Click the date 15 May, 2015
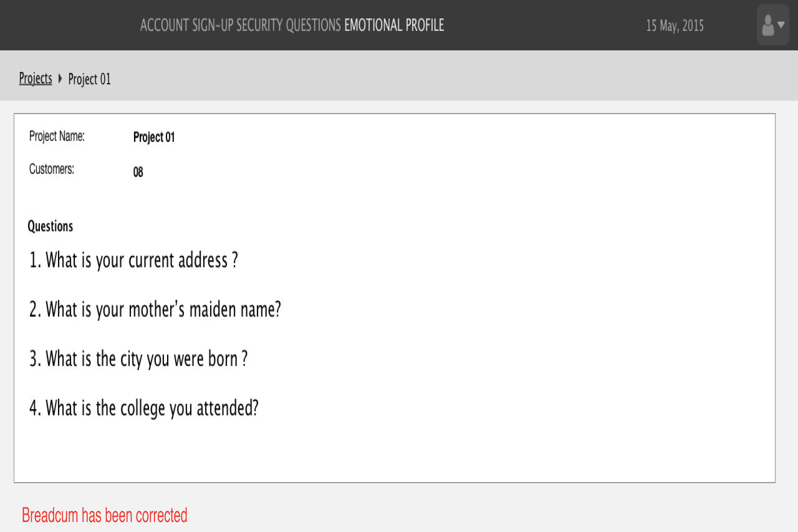Screen dimensions: 798x532 [675, 26]
